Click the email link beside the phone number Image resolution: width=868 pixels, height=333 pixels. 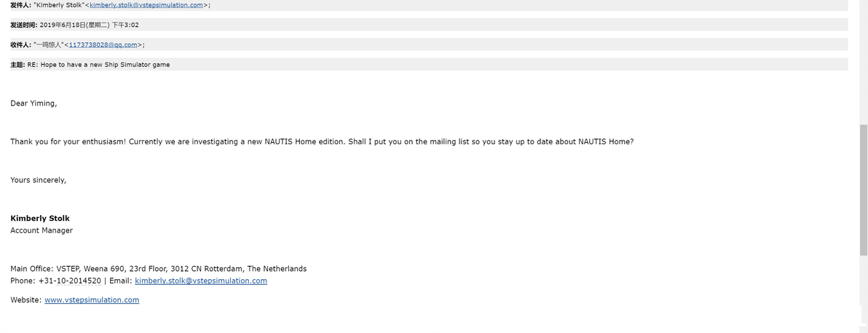click(201, 281)
